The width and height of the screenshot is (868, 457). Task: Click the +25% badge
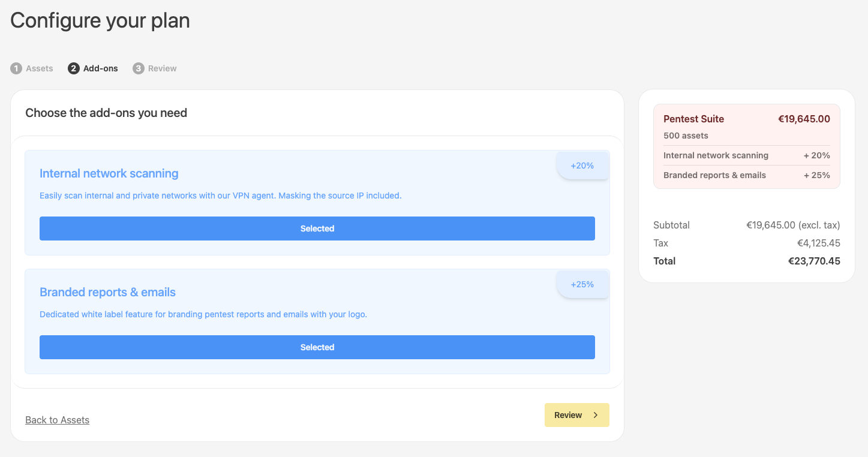[582, 284]
